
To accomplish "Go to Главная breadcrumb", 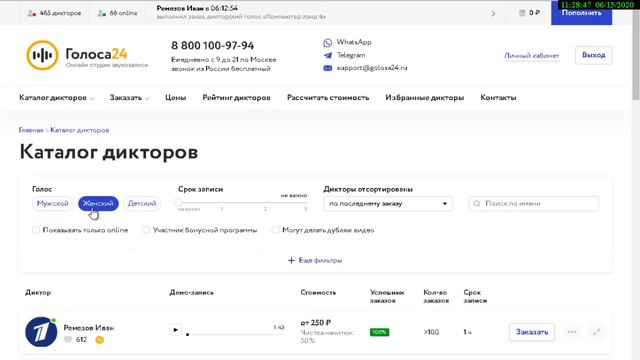I will point(31,130).
